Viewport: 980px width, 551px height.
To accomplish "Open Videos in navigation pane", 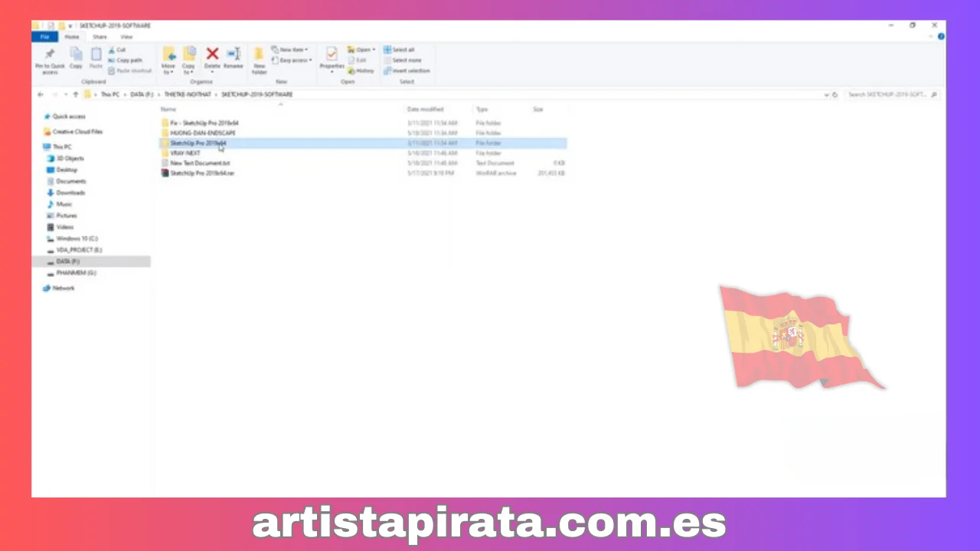I will pos(60,227).
